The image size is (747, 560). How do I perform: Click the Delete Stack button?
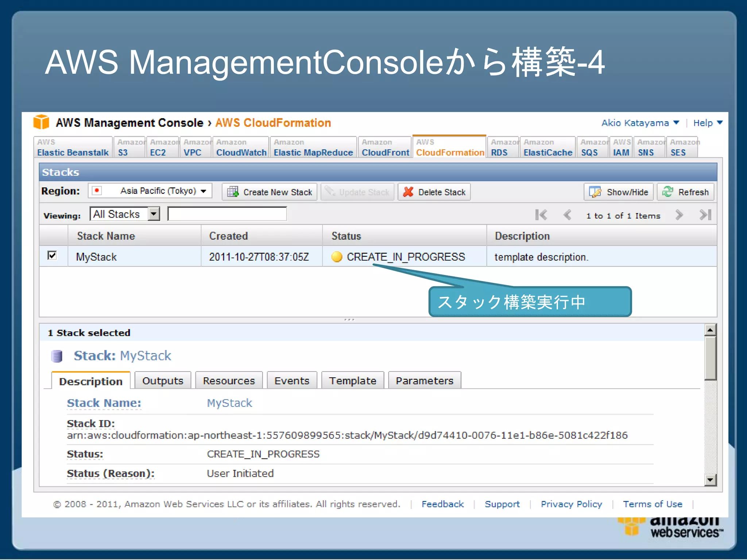coord(434,192)
